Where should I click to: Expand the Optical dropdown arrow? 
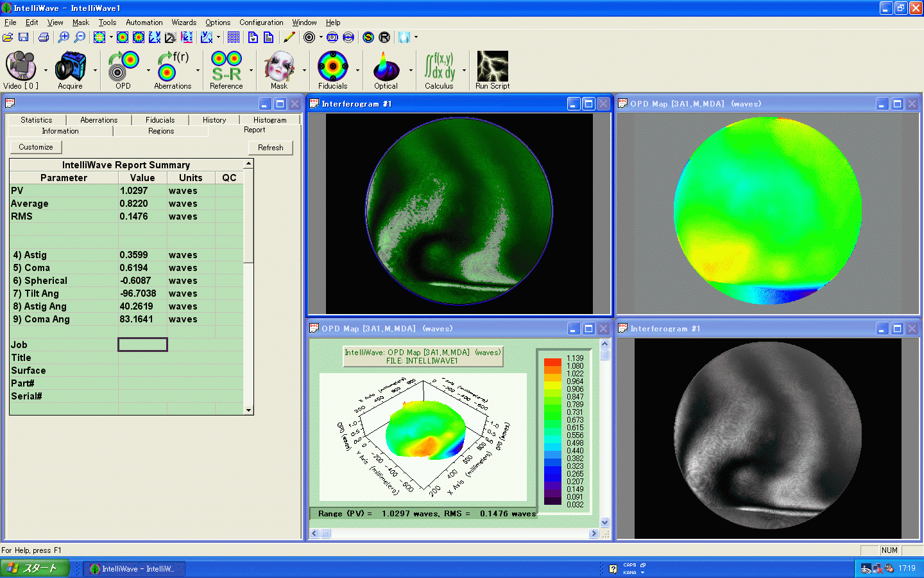tap(411, 70)
